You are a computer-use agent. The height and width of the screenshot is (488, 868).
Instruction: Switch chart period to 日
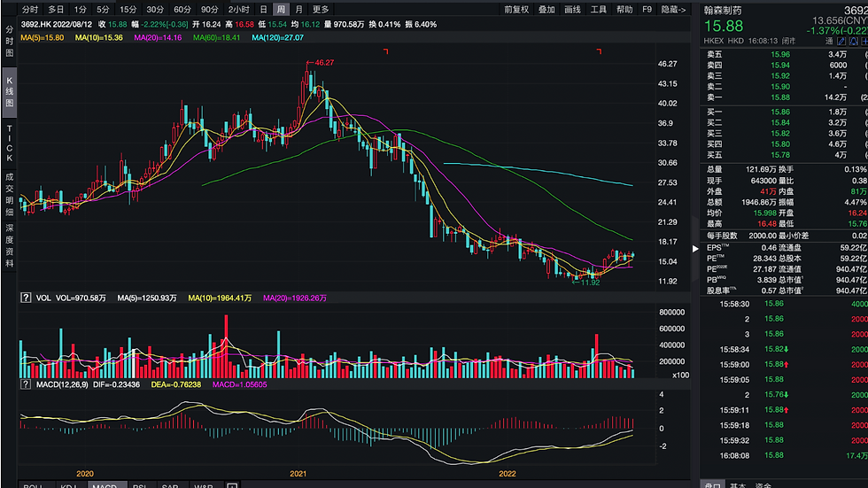click(263, 10)
